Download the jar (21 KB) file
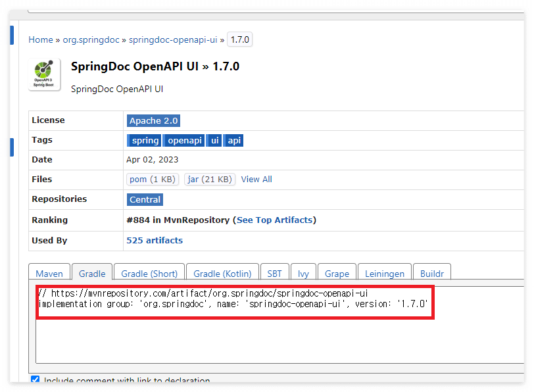 pyautogui.click(x=210, y=179)
